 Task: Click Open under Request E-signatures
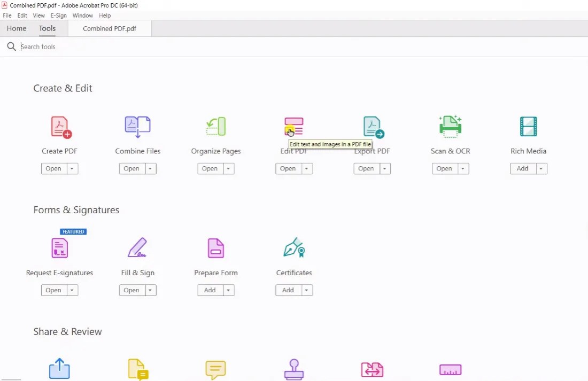coord(53,290)
